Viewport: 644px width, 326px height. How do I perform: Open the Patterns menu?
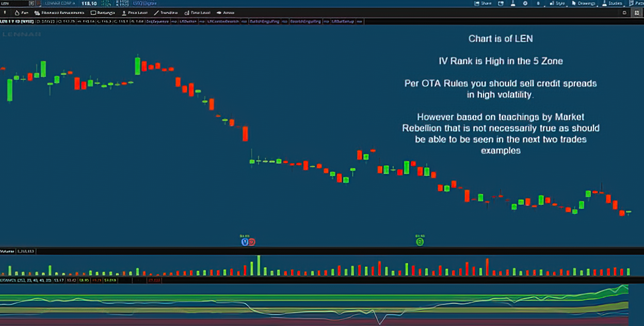[x=636, y=3]
